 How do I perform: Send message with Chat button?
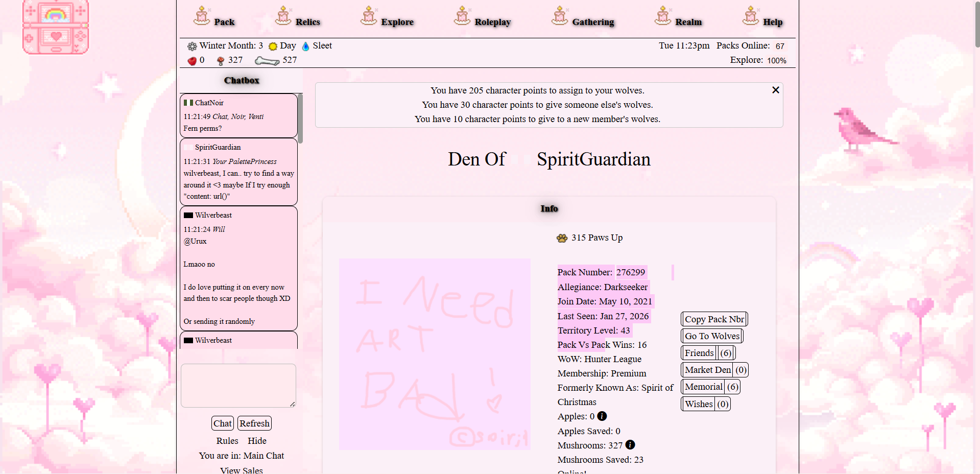[223, 423]
